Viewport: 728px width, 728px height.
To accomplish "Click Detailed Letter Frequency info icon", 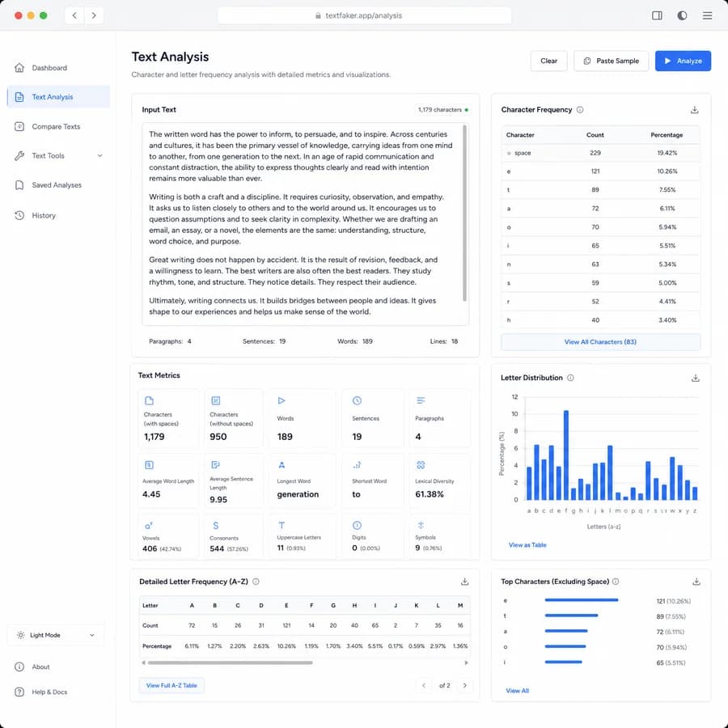I will point(256,582).
